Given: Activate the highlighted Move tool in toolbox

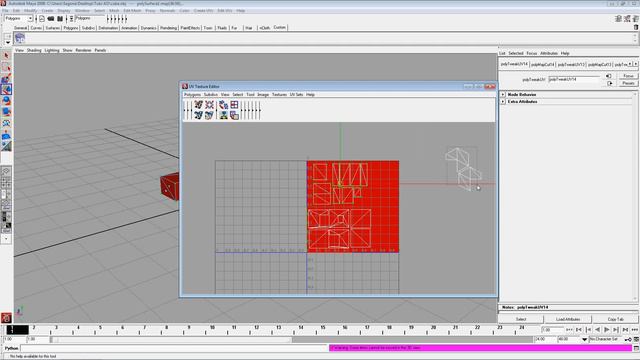Looking at the screenshot, I should 6,89.
